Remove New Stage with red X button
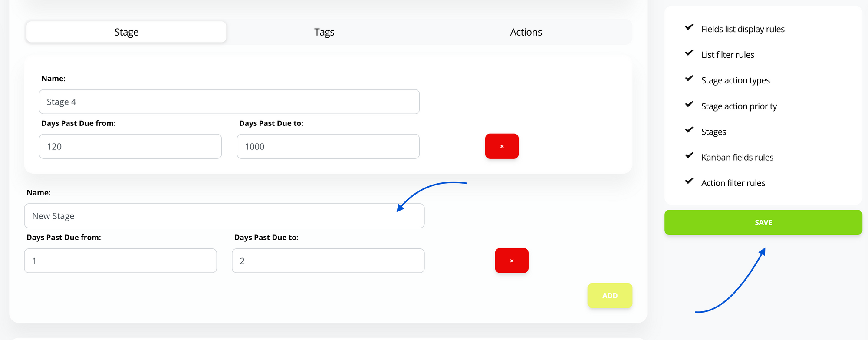The height and width of the screenshot is (340, 868). click(x=512, y=261)
